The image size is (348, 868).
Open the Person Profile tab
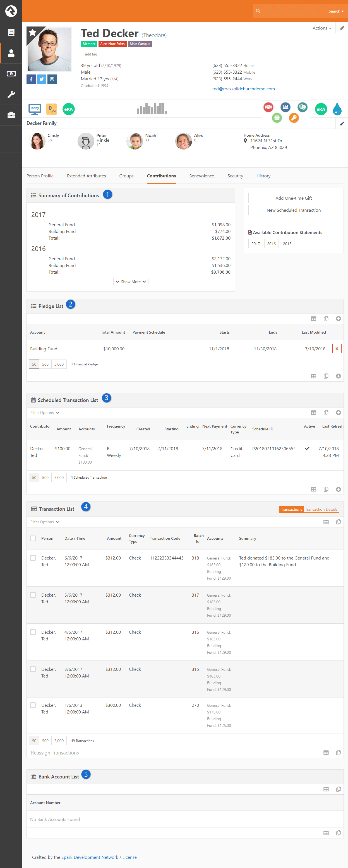(40, 176)
